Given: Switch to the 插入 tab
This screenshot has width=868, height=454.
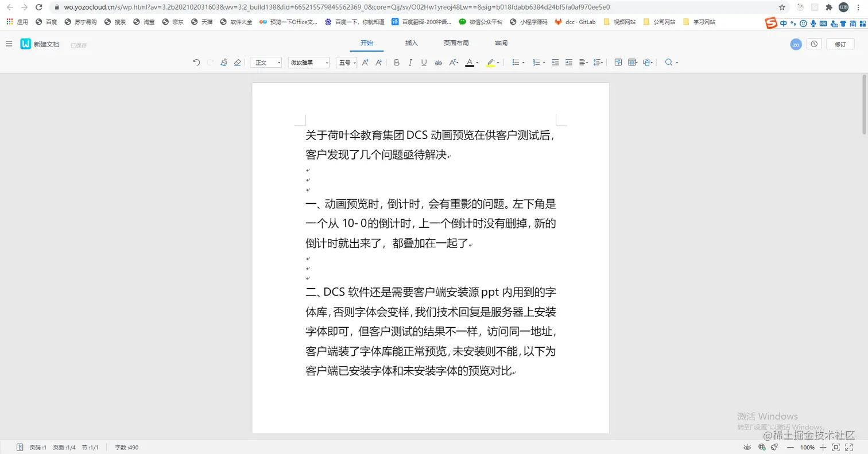Looking at the screenshot, I should pos(412,43).
